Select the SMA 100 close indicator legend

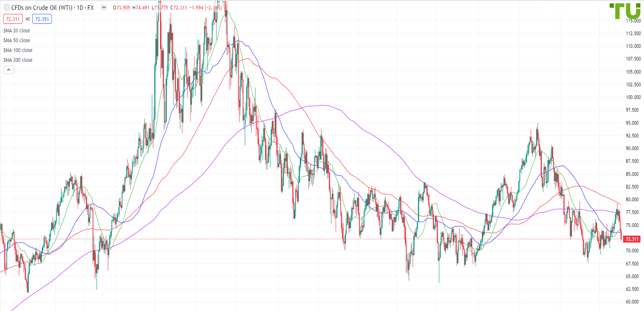pos(18,50)
